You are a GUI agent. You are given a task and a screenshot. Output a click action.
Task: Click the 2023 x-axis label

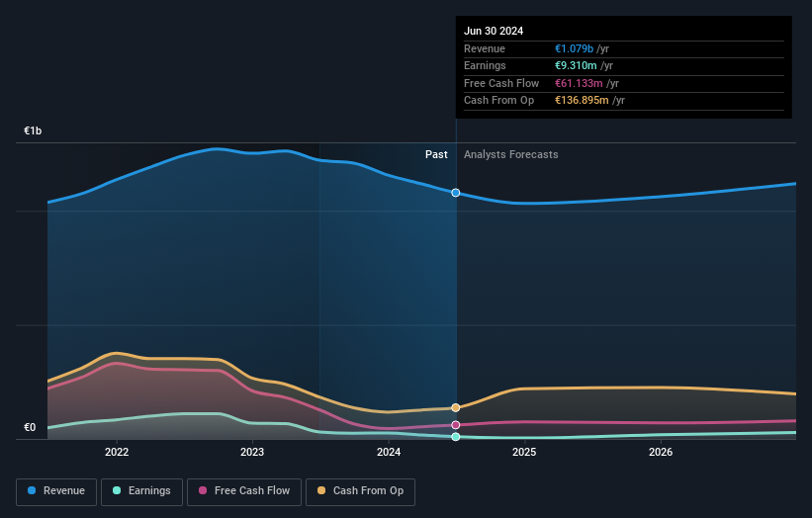click(x=252, y=452)
